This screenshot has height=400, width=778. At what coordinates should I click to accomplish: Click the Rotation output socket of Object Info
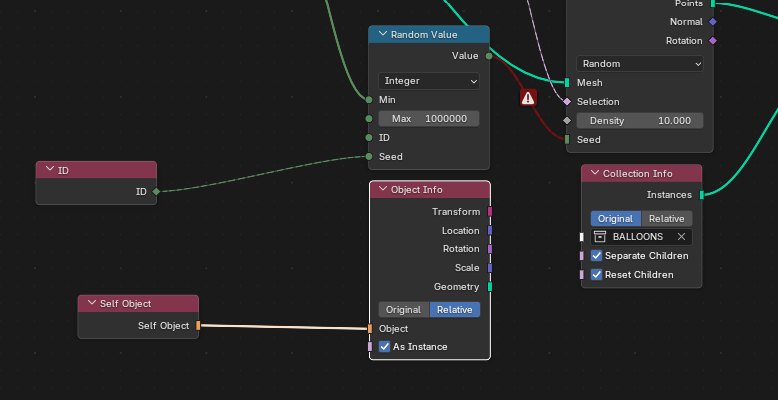tap(490, 249)
